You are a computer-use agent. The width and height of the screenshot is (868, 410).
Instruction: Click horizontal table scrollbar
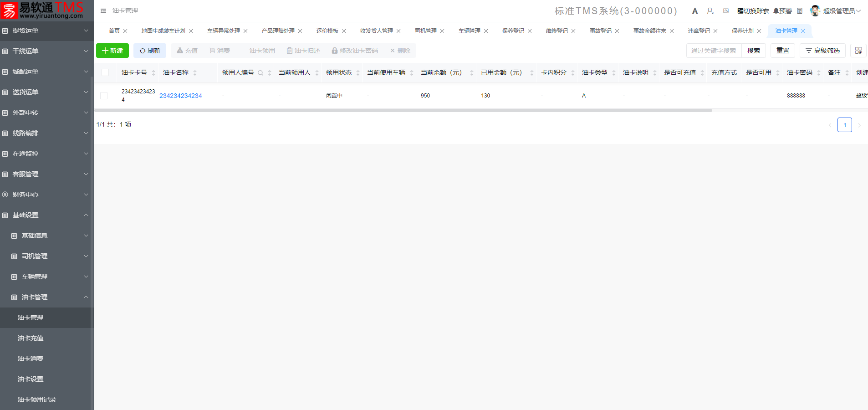coord(403,110)
